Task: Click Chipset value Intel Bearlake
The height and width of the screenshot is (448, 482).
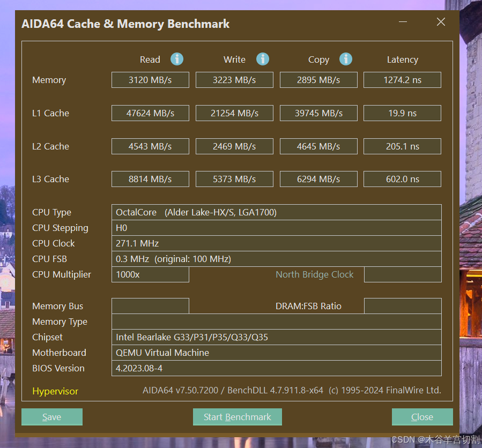Action: pos(277,337)
